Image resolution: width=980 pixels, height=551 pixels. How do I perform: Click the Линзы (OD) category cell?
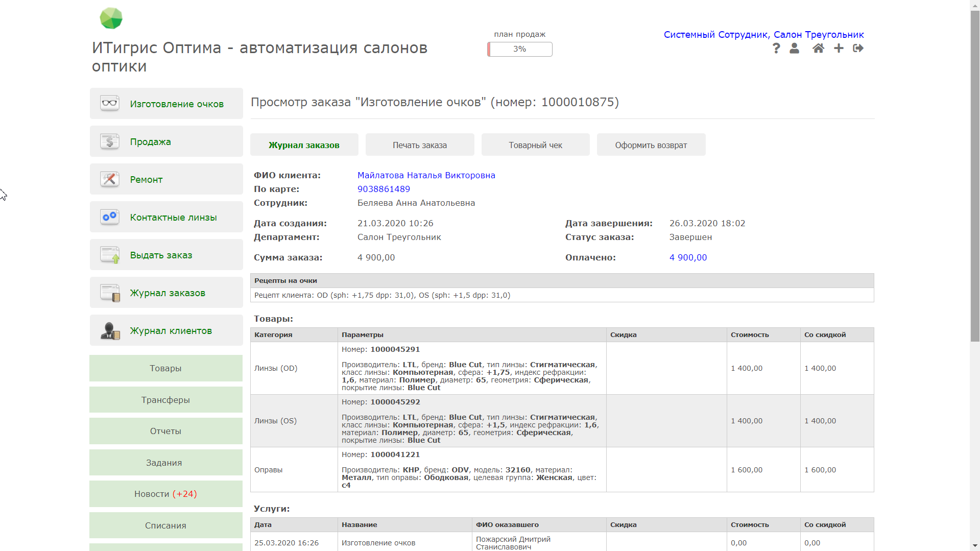(294, 368)
